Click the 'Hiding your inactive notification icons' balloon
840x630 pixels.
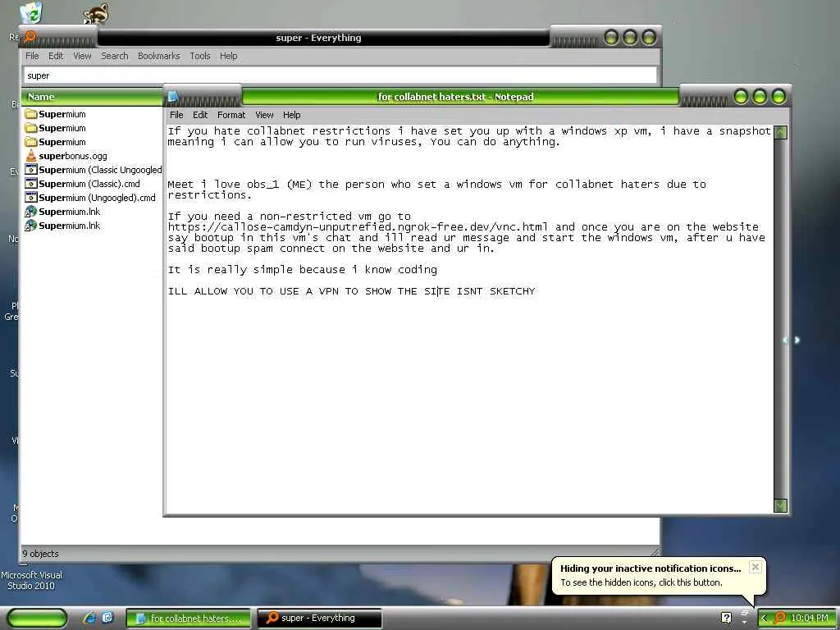pyautogui.click(x=659, y=575)
